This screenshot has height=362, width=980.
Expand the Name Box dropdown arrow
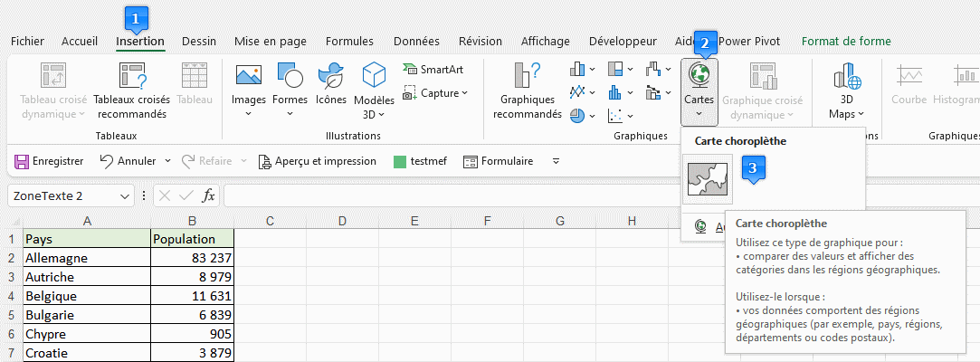(x=125, y=195)
